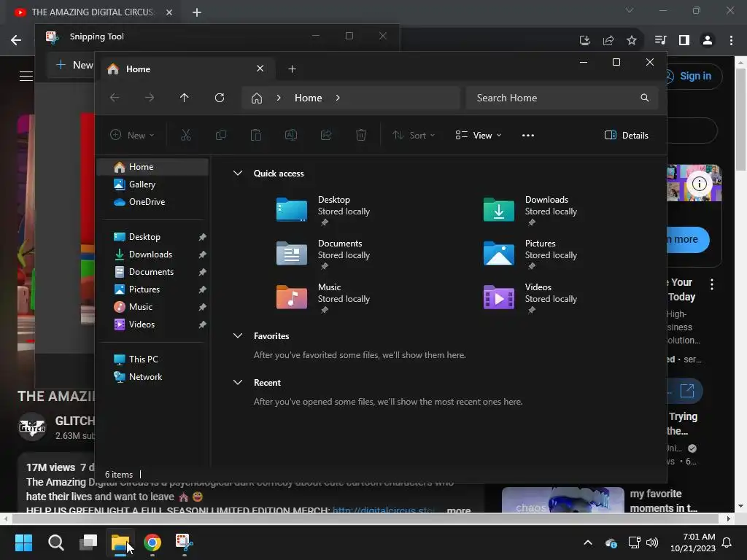Select Network in navigation pane

(152, 377)
